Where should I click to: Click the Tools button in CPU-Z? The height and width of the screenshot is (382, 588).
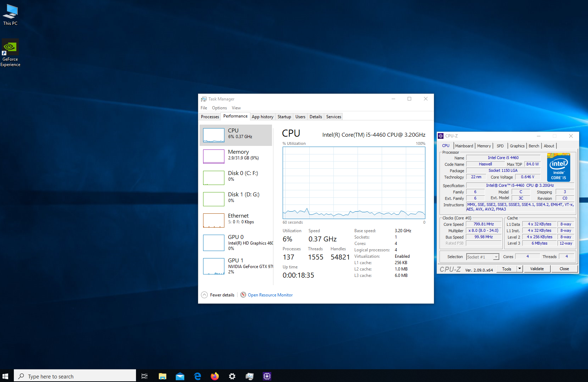507,269
